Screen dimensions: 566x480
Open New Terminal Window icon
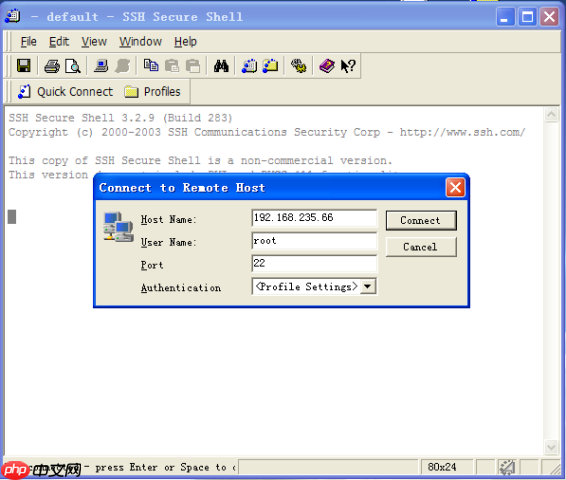coord(249,66)
